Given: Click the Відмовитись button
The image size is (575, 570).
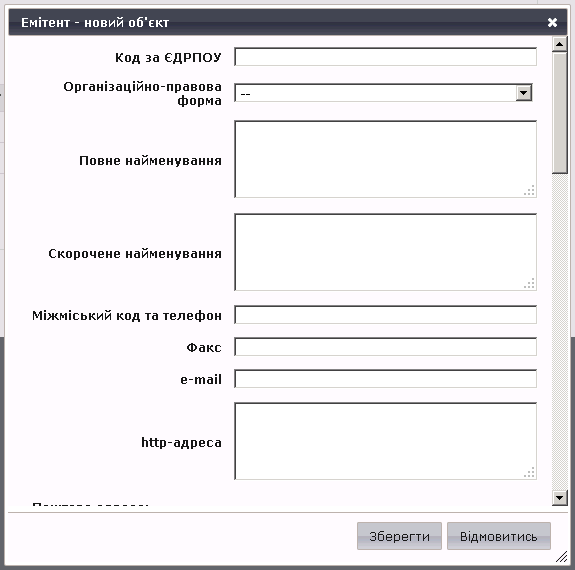Looking at the screenshot, I should tap(499, 536).
